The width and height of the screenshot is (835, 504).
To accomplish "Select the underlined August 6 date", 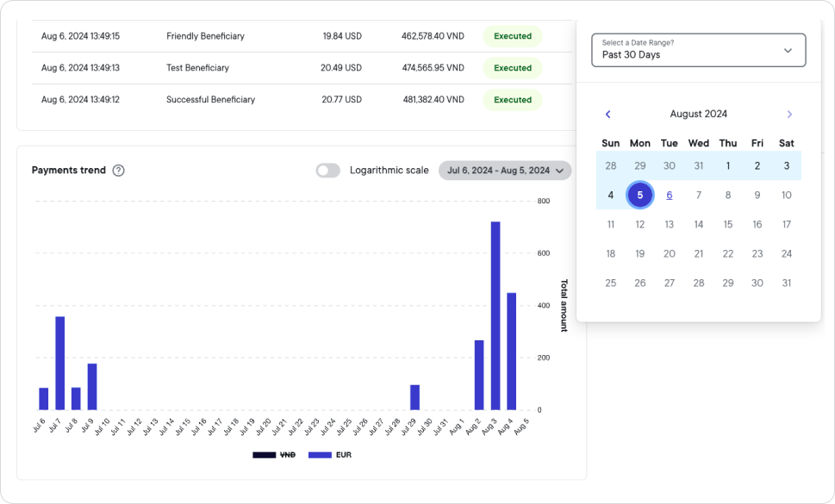I will pyautogui.click(x=669, y=195).
